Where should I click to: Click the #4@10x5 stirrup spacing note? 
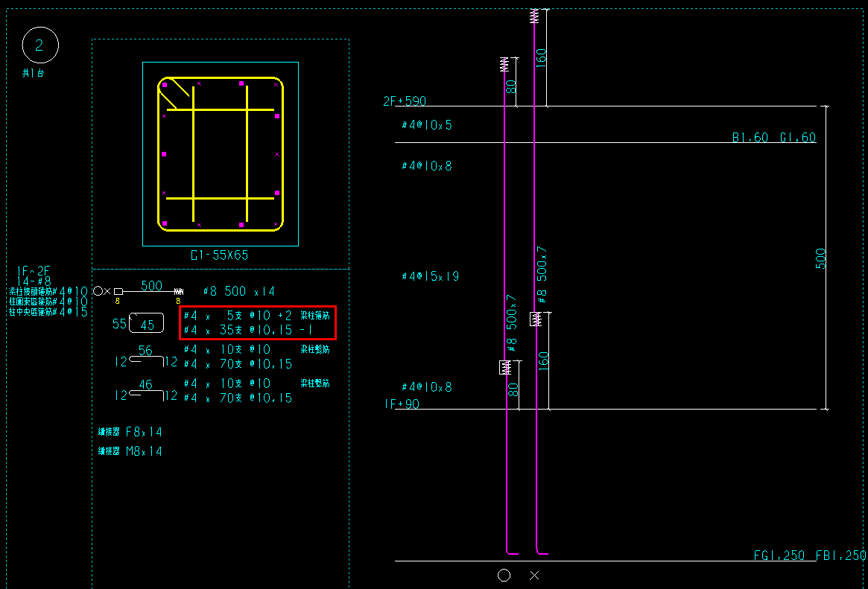point(427,125)
